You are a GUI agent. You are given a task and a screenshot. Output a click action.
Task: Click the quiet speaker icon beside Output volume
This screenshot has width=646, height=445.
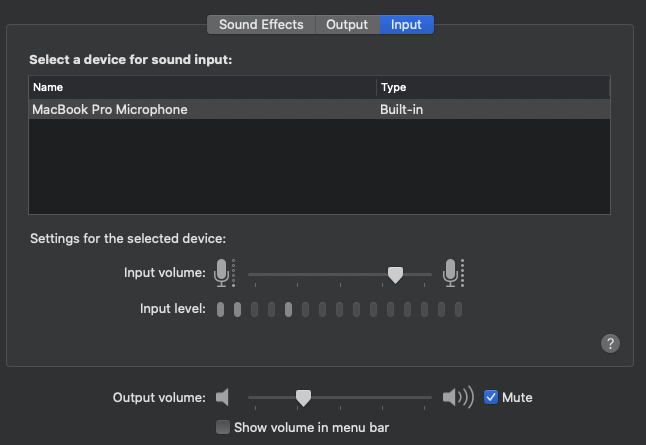tap(222, 397)
